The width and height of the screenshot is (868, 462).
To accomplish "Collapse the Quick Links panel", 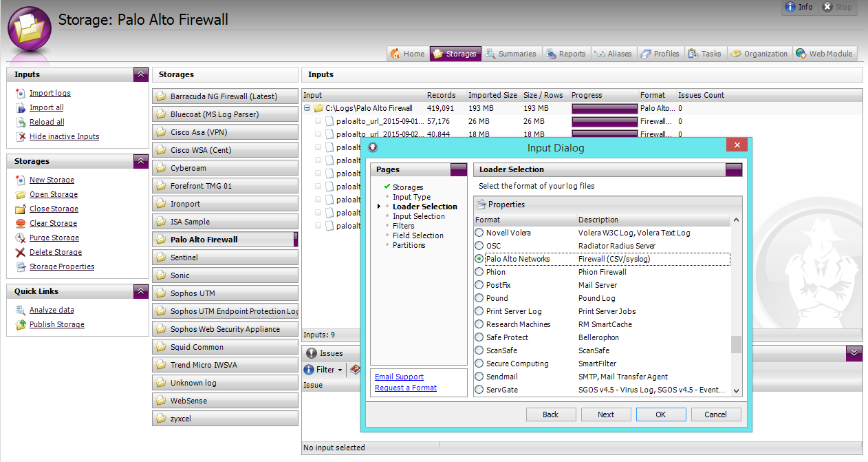I will (141, 291).
